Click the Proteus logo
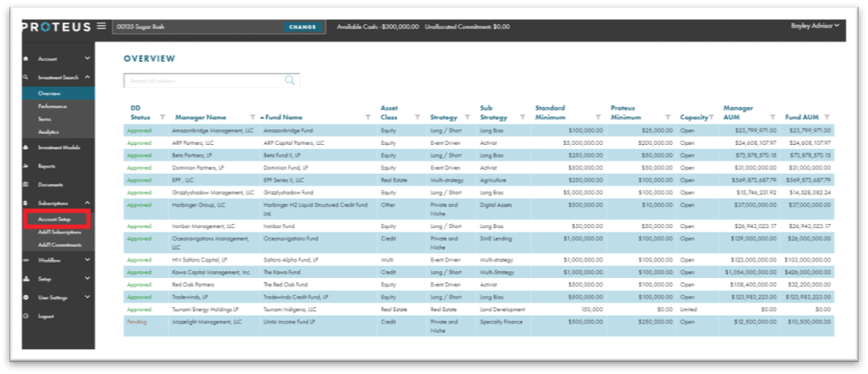This screenshot has width=868, height=374. pos(57,27)
